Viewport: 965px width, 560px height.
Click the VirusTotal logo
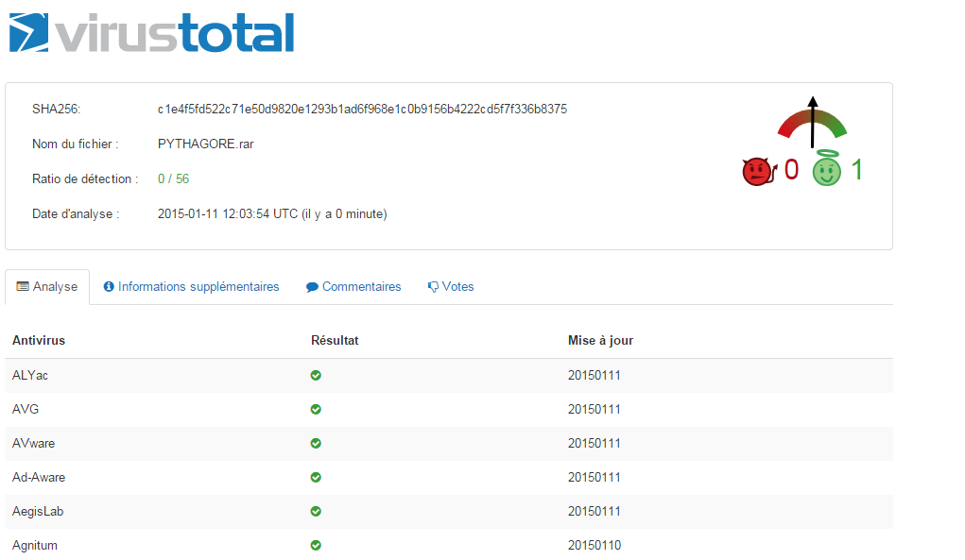pos(152,32)
